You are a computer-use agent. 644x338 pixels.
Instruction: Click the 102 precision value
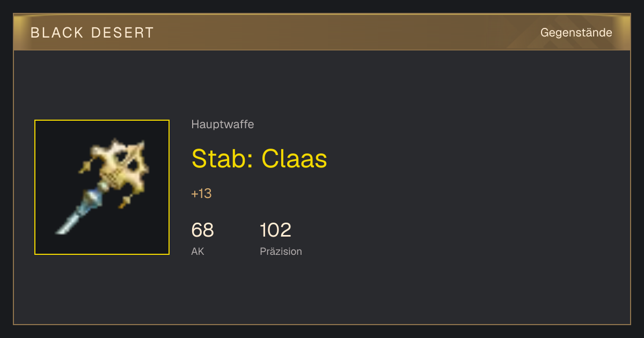275,230
